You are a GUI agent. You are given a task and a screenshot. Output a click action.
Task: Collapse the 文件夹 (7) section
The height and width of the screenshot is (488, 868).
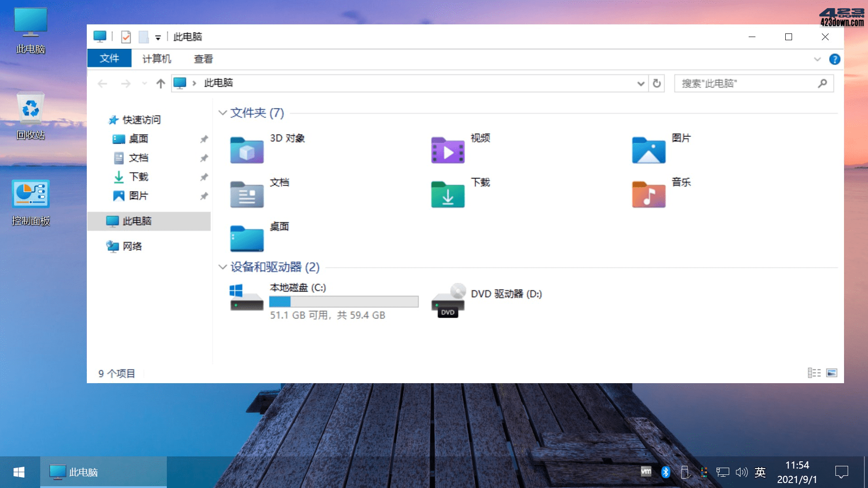[x=222, y=113]
